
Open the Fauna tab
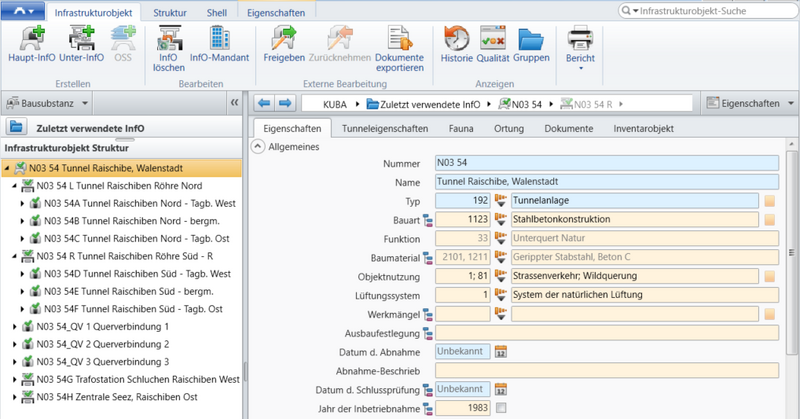point(461,129)
